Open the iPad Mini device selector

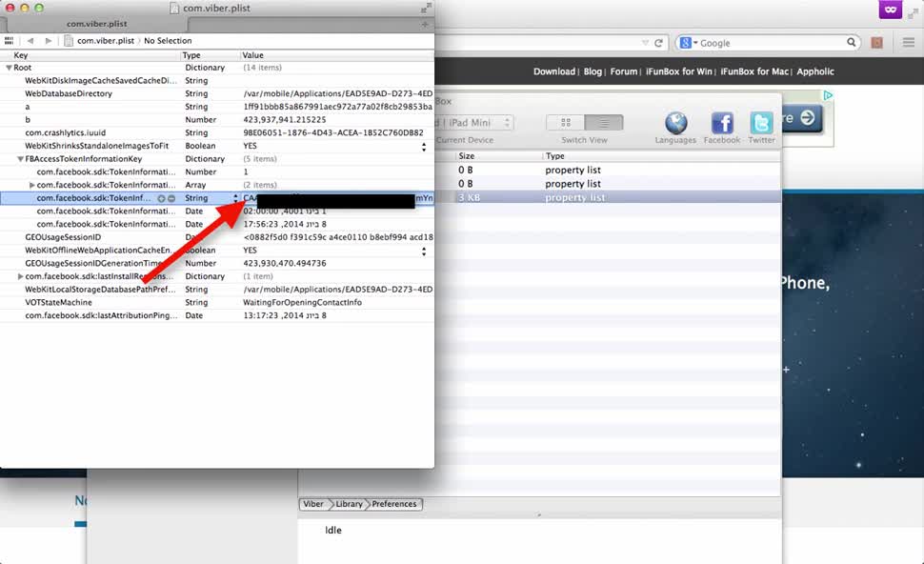coord(473,123)
